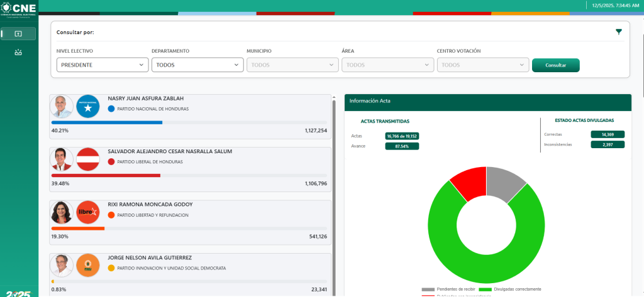Toggle the 'Divulgadas correctamente' legend item
This screenshot has height=297, width=644.
click(x=513, y=289)
